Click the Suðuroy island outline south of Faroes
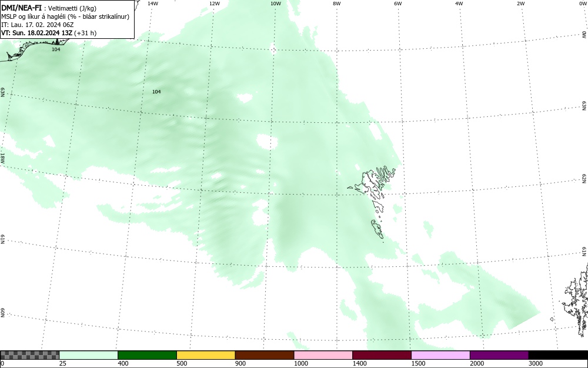588x368 pixels. click(x=377, y=229)
